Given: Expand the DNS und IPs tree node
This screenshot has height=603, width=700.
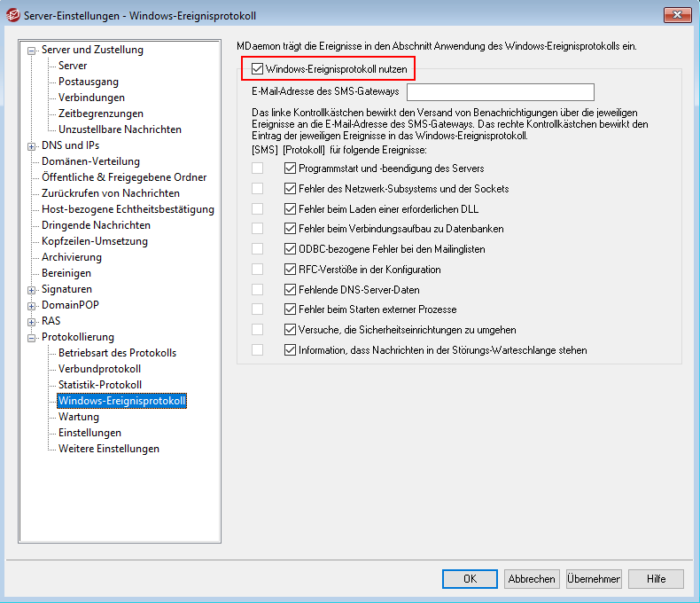Looking at the screenshot, I should click(33, 146).
